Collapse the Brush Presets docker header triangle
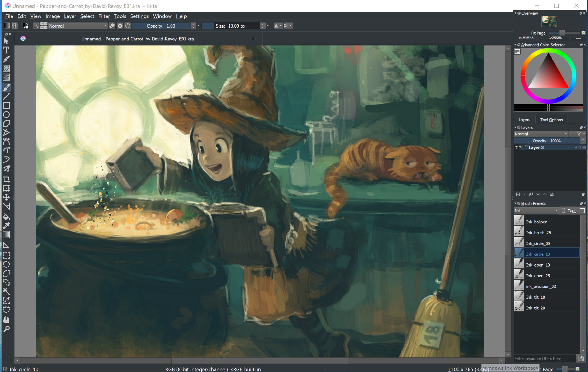The image size is (588, 372). (516, 203)
